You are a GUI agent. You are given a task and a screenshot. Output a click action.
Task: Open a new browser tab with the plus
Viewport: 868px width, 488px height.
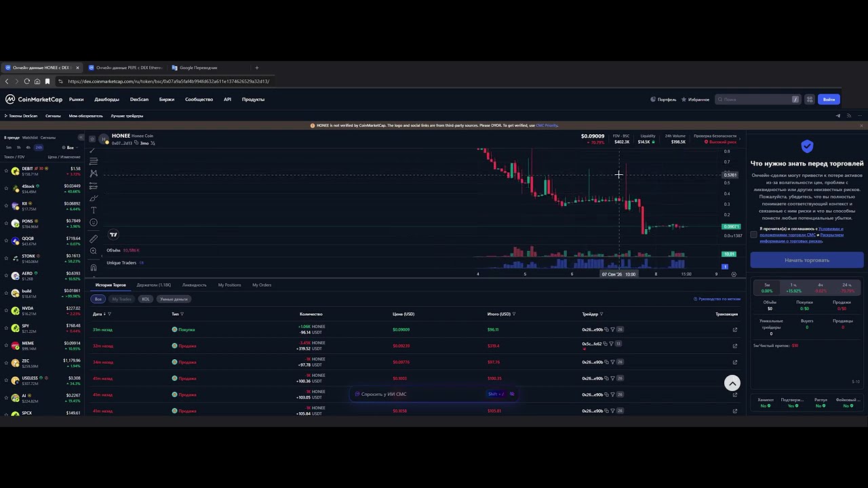(x=256, y=68)
